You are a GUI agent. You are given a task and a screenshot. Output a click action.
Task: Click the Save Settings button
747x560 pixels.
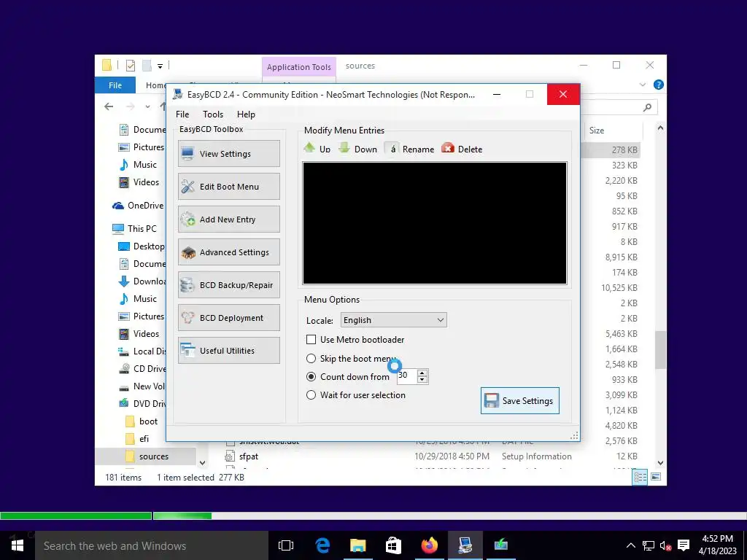tap(519, 400)
